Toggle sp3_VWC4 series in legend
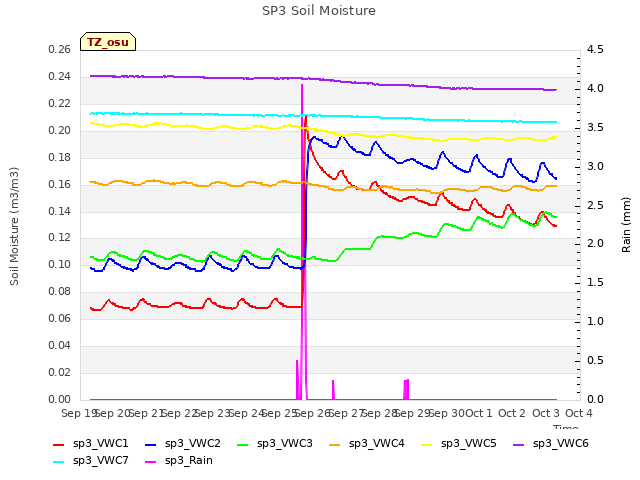The image size is (640, 480). 367,444
